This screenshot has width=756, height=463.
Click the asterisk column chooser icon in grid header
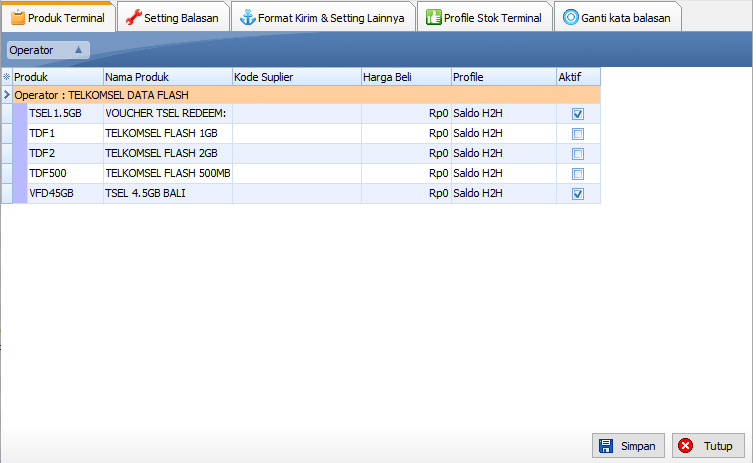point(6,77)
